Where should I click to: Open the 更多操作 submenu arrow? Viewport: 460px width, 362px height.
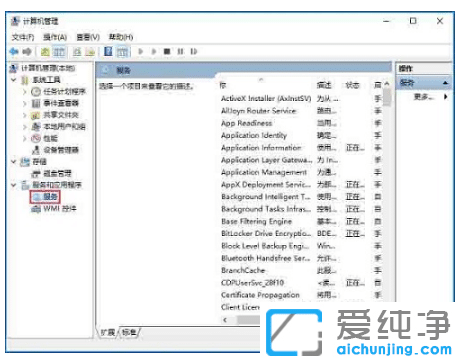click(x=446, y=97)
